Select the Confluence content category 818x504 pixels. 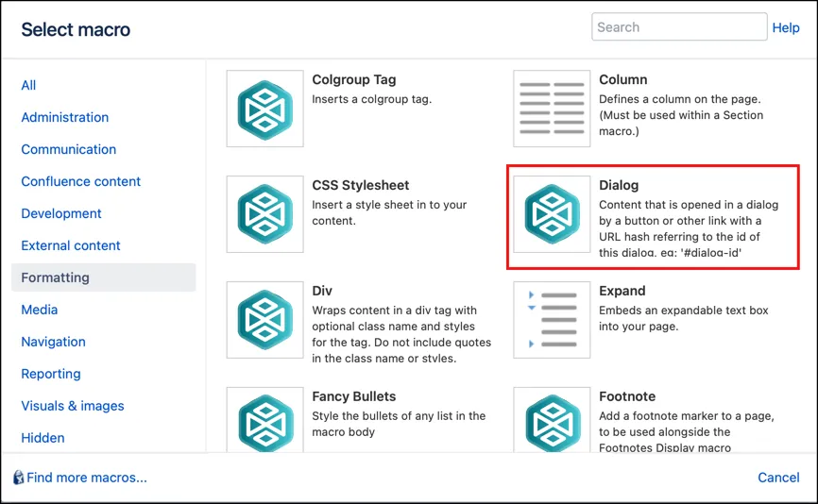[81, 181]
